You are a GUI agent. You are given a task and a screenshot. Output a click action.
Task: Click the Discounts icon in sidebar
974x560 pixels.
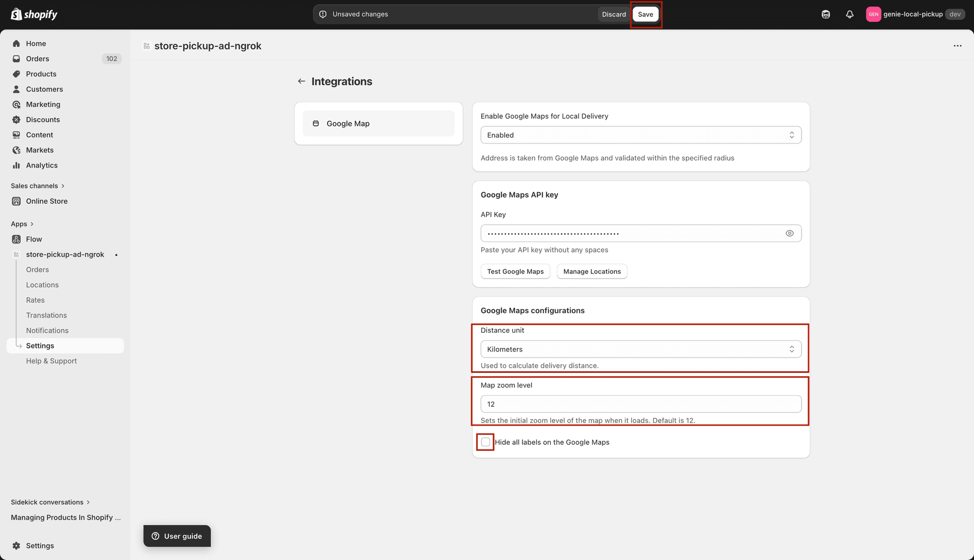click(x=16, y=120)
